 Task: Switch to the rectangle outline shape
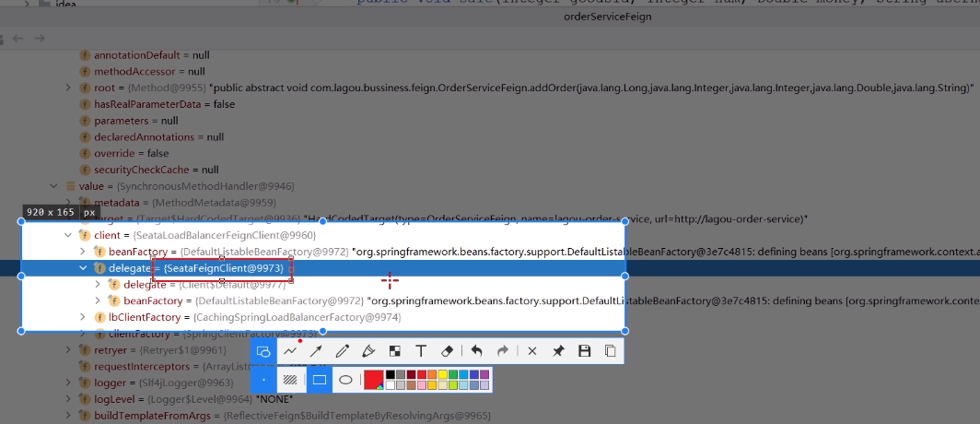point(320,380)
